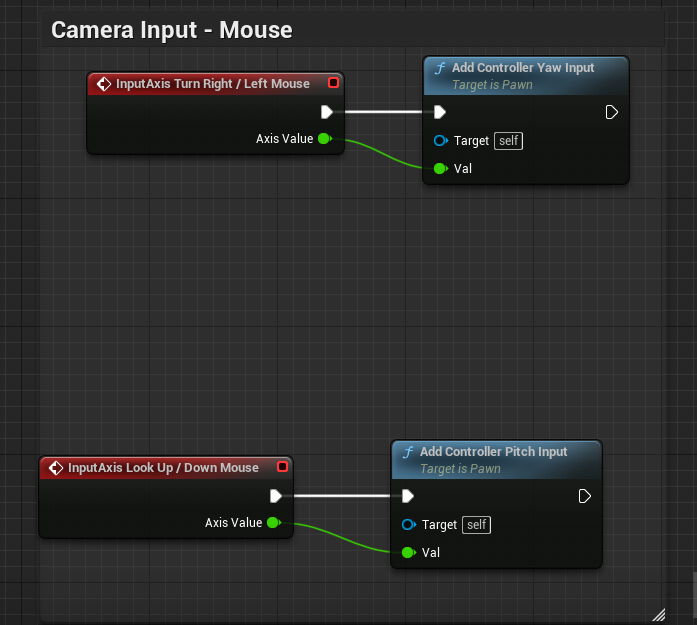Select Axis Value pin on Look Up / Down Mouse node
Image resolution: width=697 pixels, height=625 pixels.
point(273,522)
